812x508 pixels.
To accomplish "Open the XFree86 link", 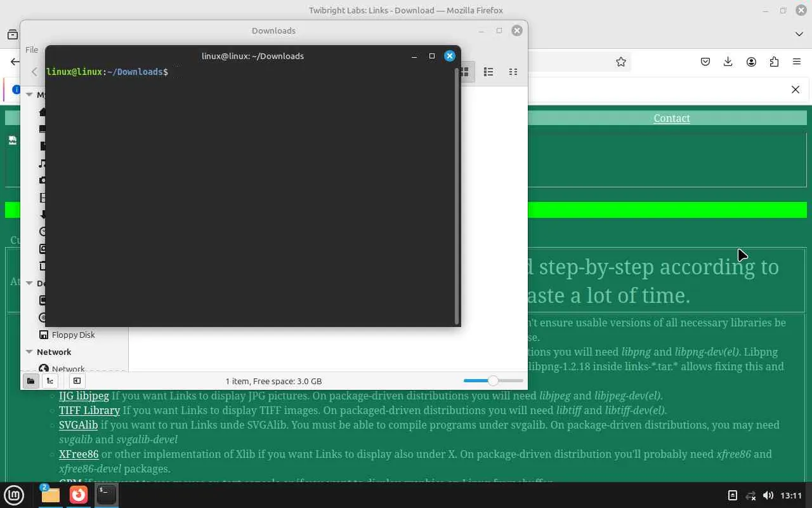I will (x=79, y=454).
